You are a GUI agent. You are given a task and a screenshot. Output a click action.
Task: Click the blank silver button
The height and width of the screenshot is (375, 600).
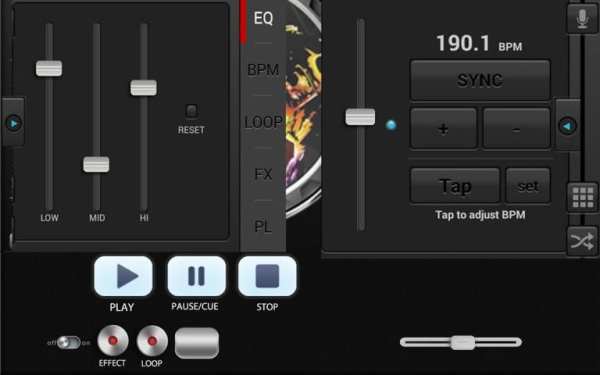(197, 343)
